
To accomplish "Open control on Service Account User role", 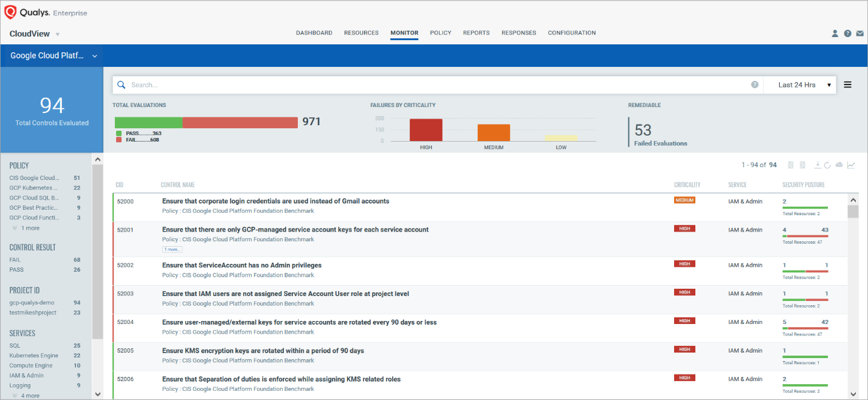I will pos(286,294).
